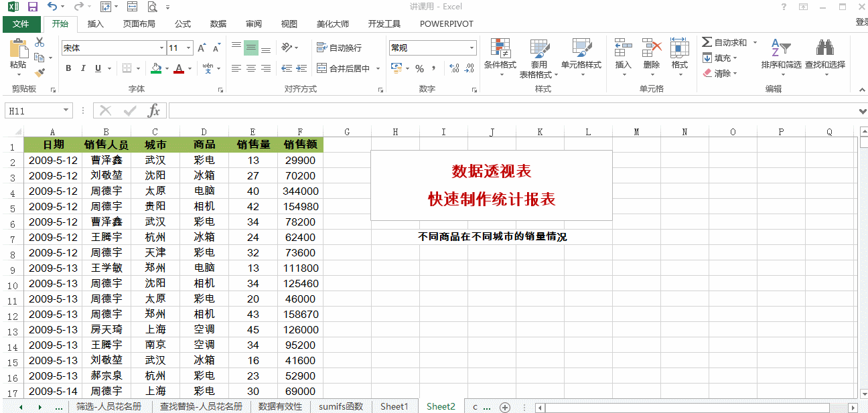Toggle Underline formatting
This screenshot has height=413, width=868.
click(98, 68)
